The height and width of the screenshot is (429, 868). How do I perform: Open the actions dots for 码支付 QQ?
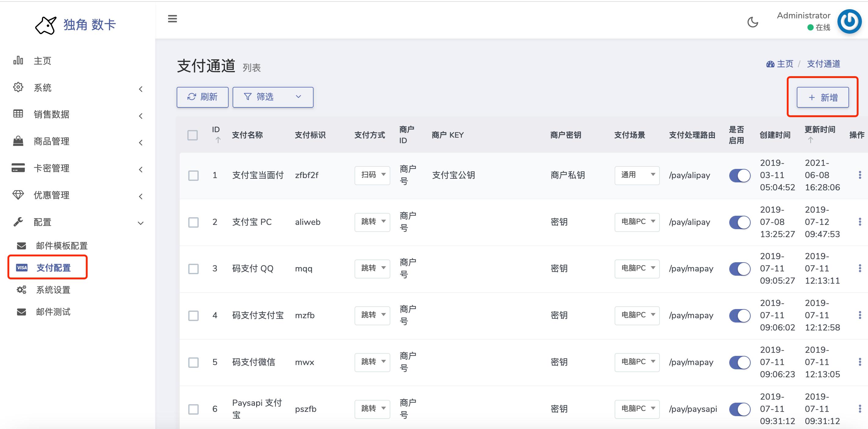click(x=859, y=268)
